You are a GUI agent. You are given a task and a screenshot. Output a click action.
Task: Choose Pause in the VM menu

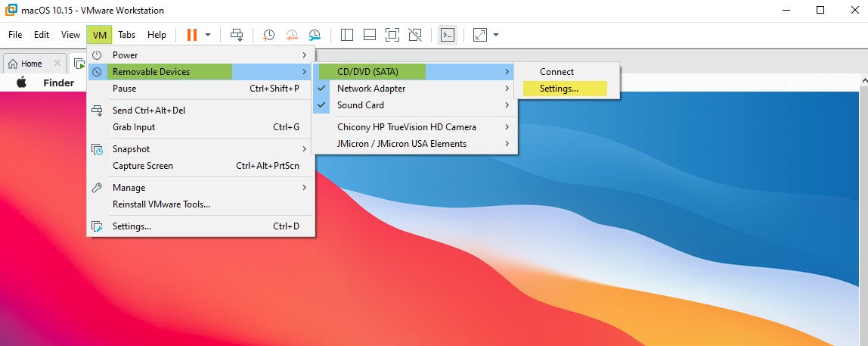pos(201,88)
